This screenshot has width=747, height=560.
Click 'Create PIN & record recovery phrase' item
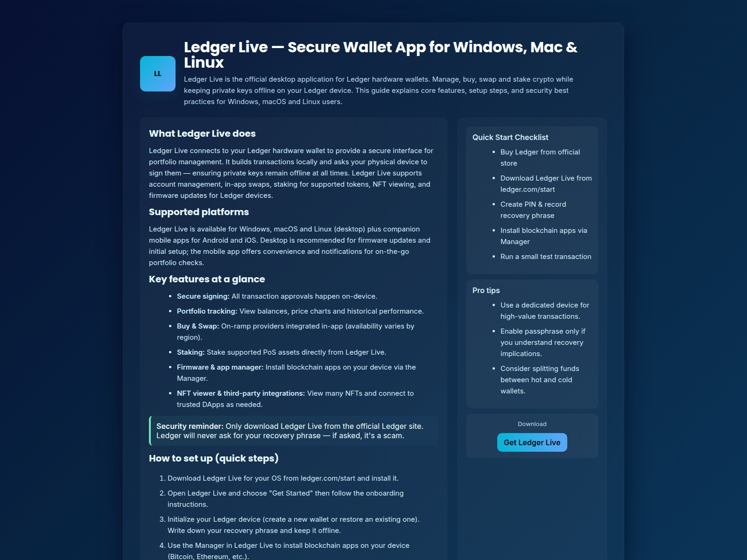(533, 210)
